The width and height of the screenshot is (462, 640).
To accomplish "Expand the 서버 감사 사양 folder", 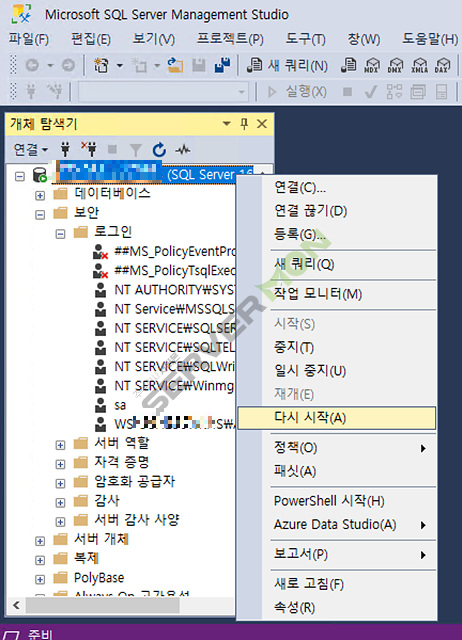I will pos(60,522).
